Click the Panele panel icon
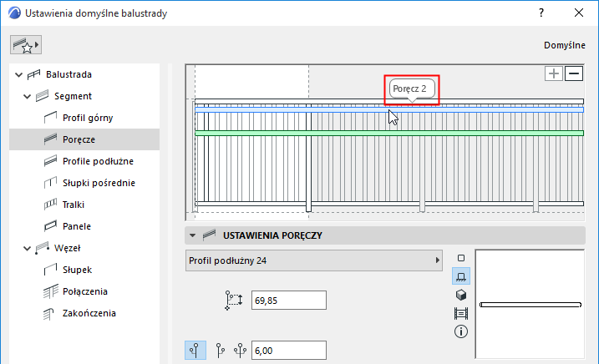The image size is (599, 364). tap(50, 226)
